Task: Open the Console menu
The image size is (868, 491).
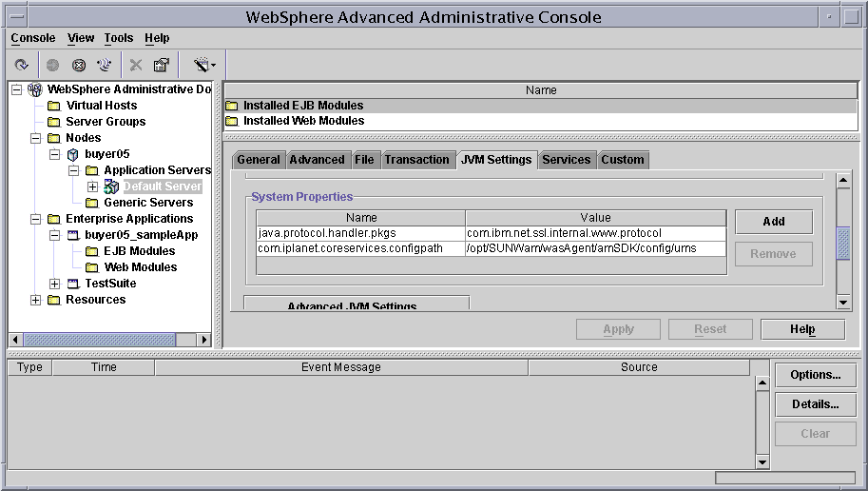Action: tap(33, 38)
